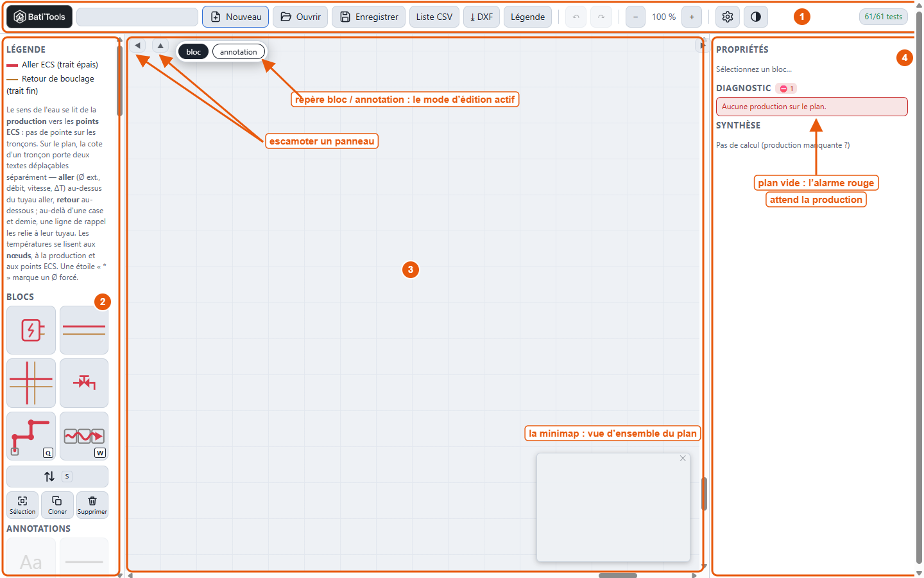Image resolution: width=924 pixels, height=578 pixels.
Task: Collapse the left panel with the left arrow
Action: click(138, 46)
